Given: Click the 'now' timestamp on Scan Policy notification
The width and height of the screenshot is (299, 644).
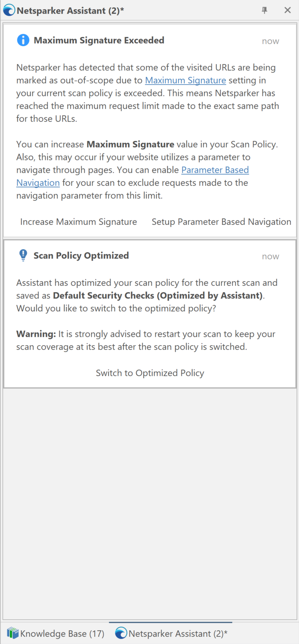Looking at the screenshot, I should coord(270,256).
